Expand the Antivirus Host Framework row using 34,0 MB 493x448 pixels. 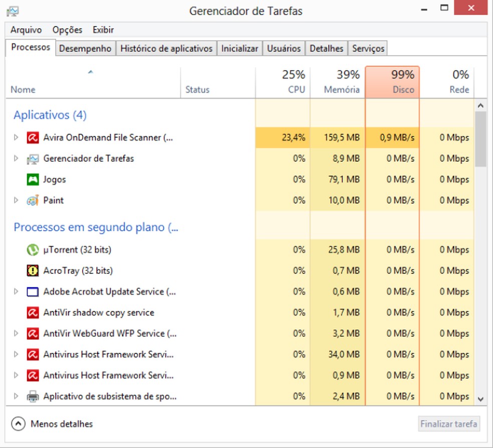[16, 354]
